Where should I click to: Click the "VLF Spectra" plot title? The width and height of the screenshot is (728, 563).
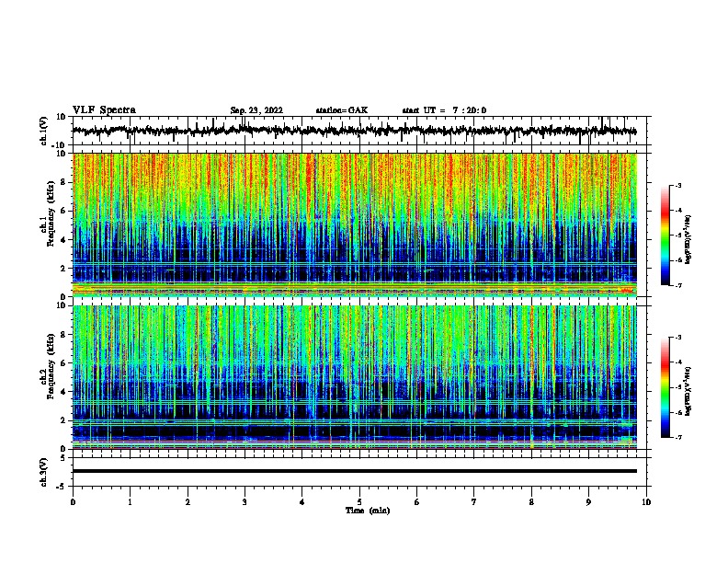pos(104,109)
